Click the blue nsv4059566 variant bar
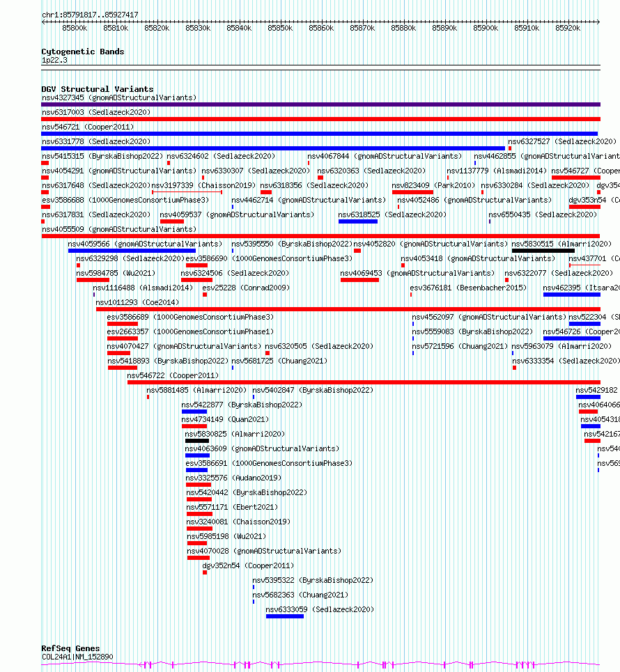This screenshot has width=620, height=672. [x=132, y=251]
